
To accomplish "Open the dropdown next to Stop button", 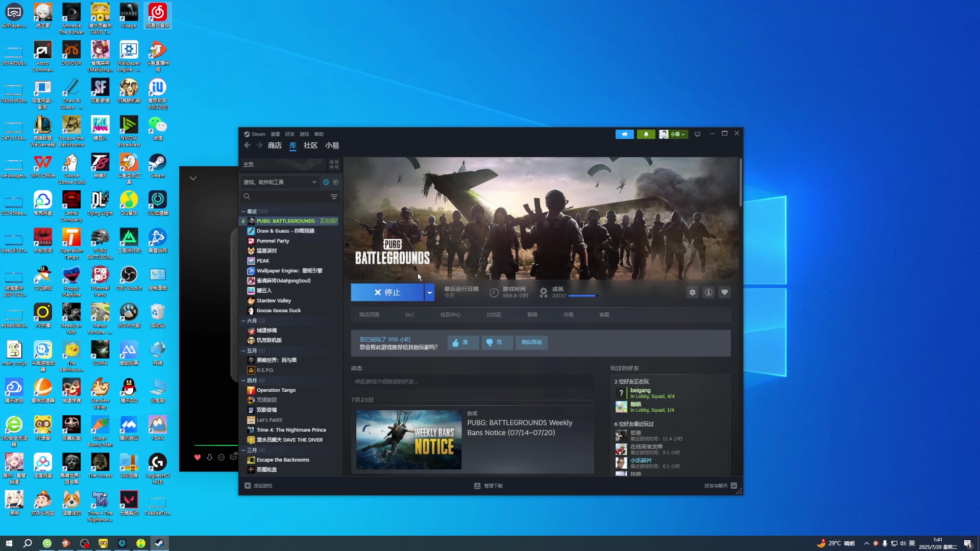I will coord(429,292).
